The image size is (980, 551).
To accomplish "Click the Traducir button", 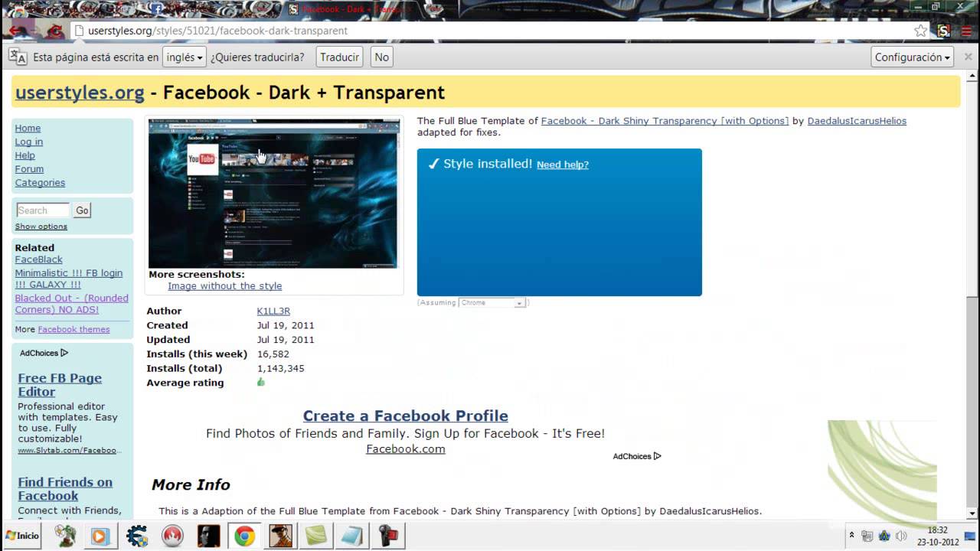I will tap(339, 57).
